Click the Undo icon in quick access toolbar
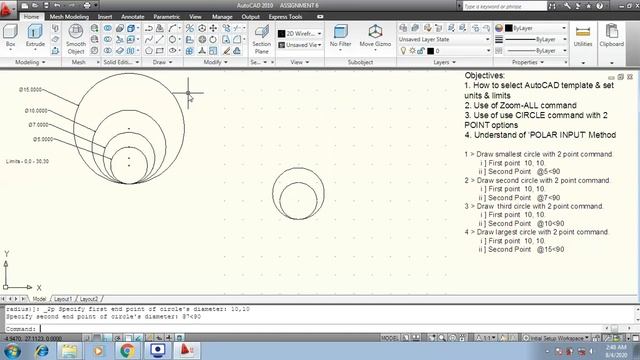 57,5
